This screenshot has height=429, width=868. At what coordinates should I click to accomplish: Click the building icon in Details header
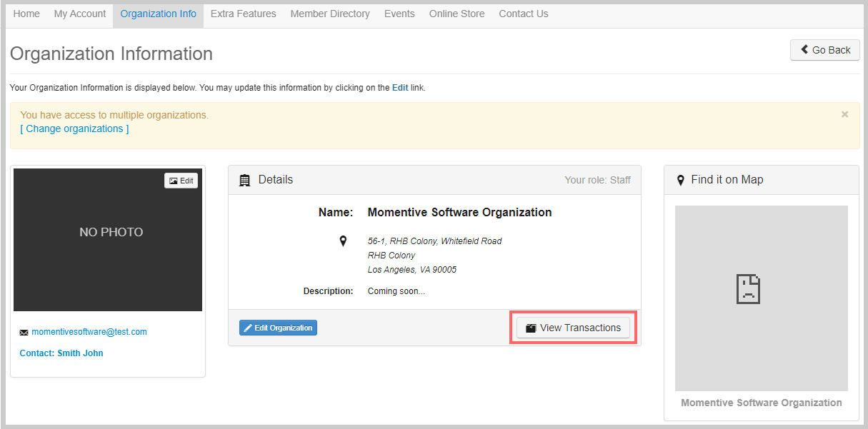point(244,180)
